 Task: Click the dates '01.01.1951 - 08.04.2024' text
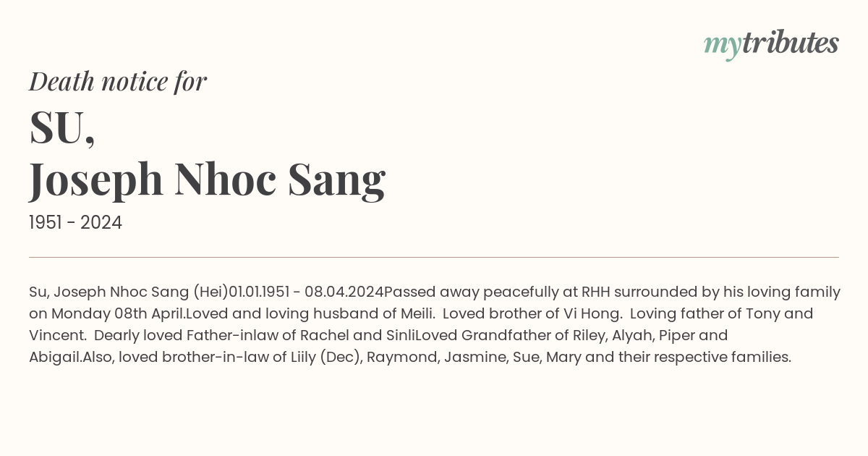(x=306, y=292)
